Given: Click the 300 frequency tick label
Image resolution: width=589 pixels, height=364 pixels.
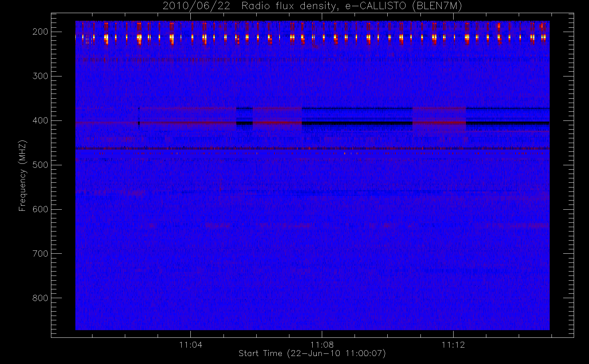Looking at the screenshot, I should point(40,76).
